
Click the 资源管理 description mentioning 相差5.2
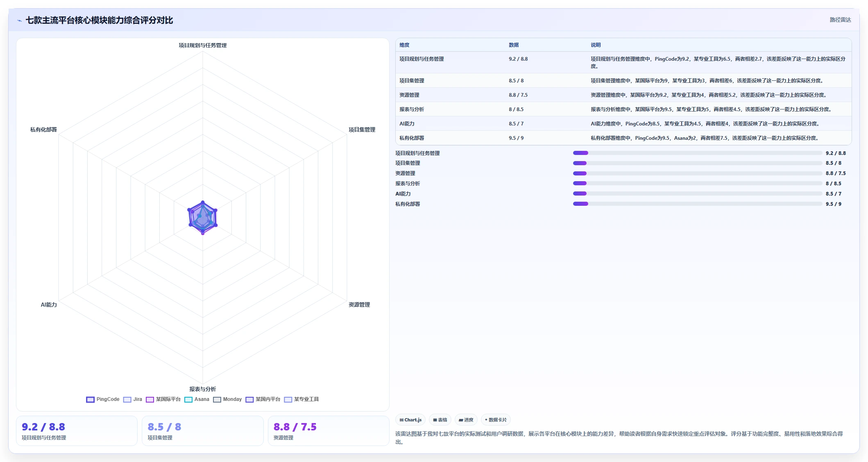(x=709, y=95)
